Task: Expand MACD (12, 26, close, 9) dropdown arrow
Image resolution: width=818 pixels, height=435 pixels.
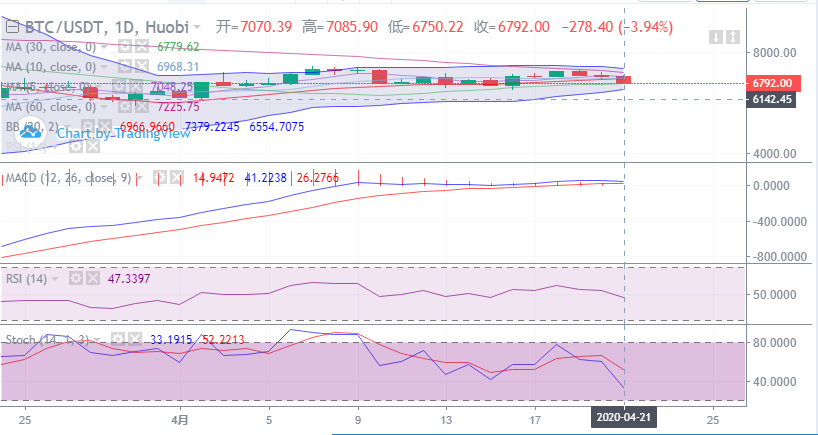Action: [x=140, y=178]
